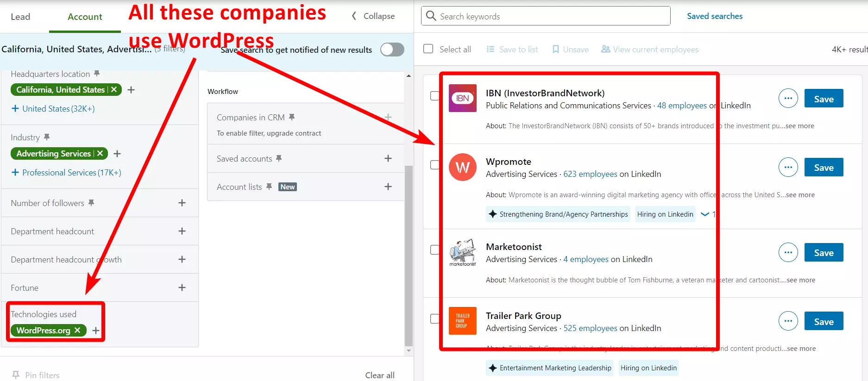Open Wpromote company name link
The width and height of the screenshot is (868, 381).
pyautogui.click(x=509, y=162)
